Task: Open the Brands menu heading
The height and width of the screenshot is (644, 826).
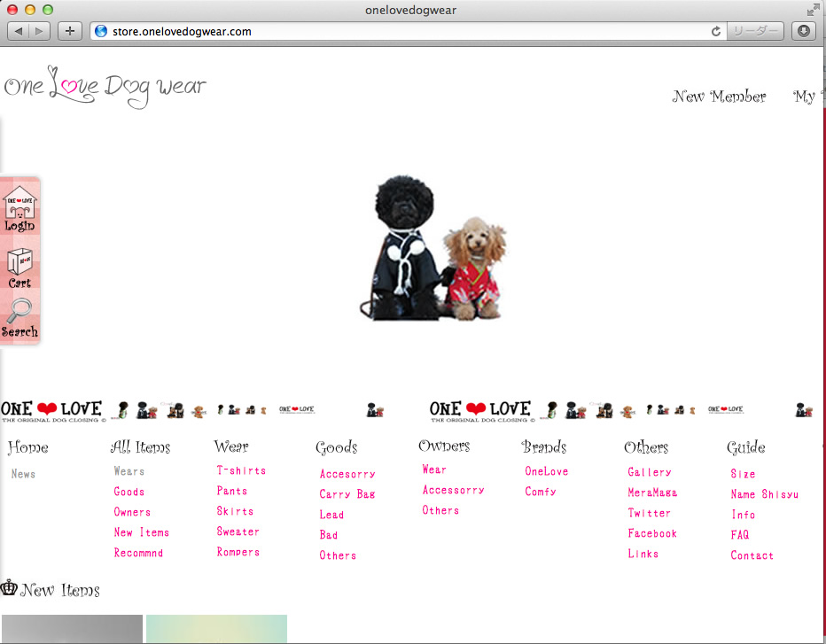Action: [544, 447]
